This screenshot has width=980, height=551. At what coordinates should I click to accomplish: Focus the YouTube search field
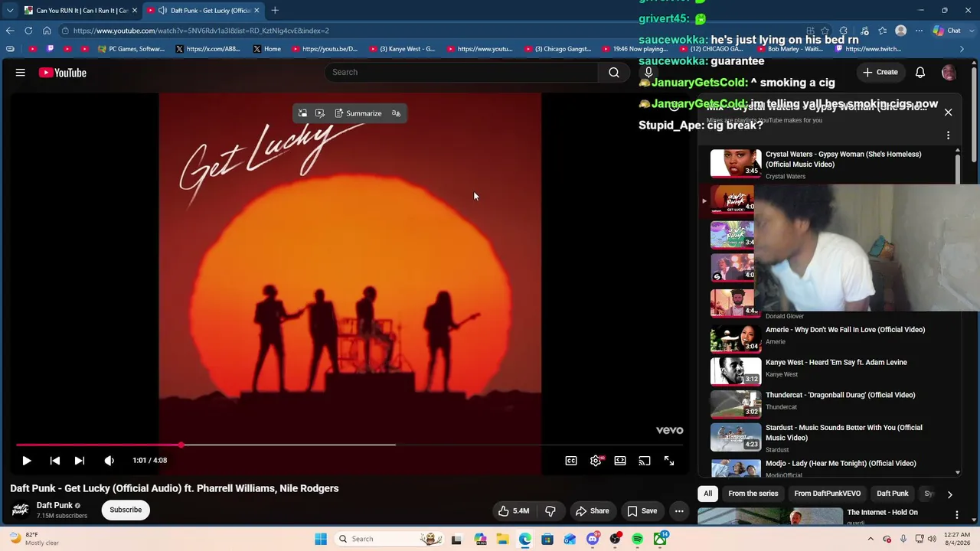tap(461, 72)
